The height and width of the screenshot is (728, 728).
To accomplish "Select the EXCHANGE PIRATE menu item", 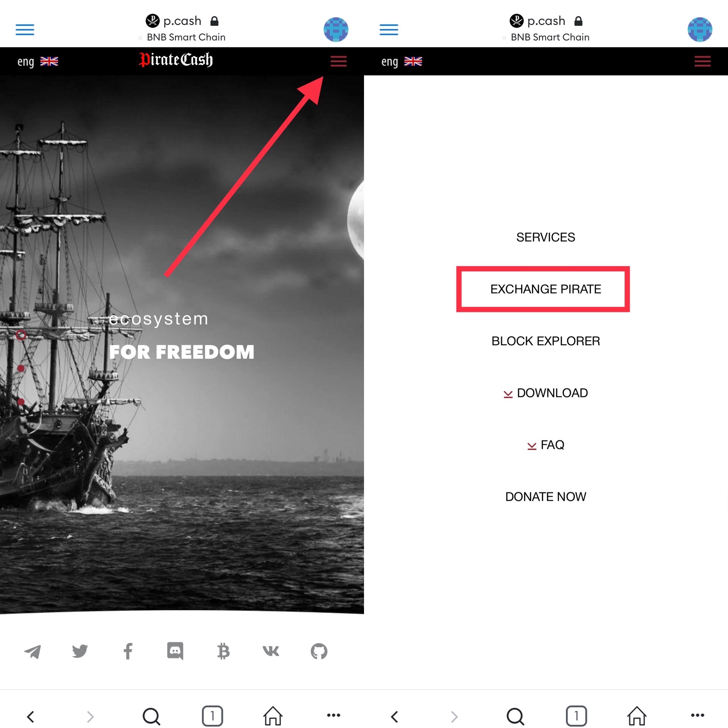I will click(546, 289).
